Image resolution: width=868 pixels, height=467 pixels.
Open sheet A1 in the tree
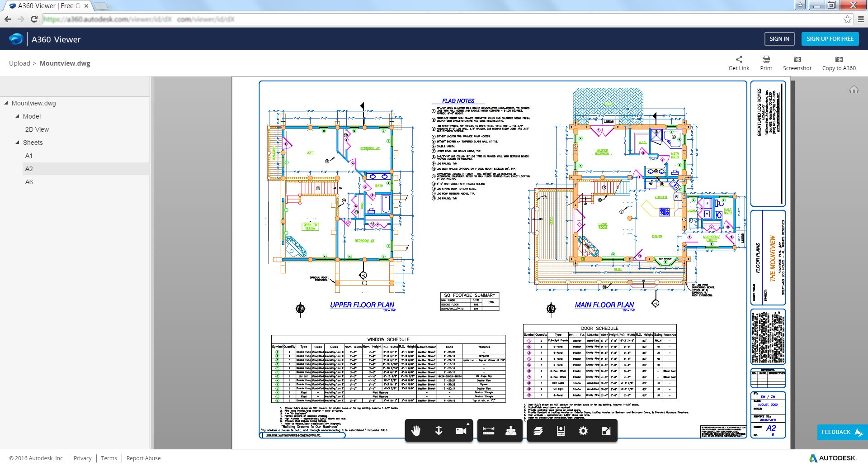tap(29, 156)
